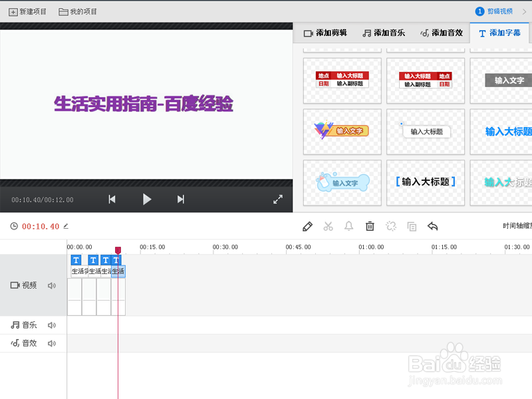Select the 添加字幕 tab
The width and height of the screenshot is (532, 399).
tap(499, 33)
